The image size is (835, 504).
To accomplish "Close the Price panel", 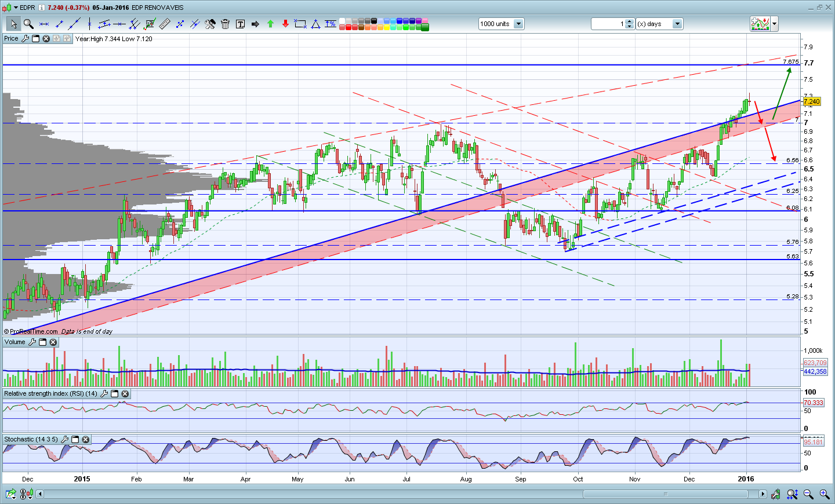I will coord(46,39).
